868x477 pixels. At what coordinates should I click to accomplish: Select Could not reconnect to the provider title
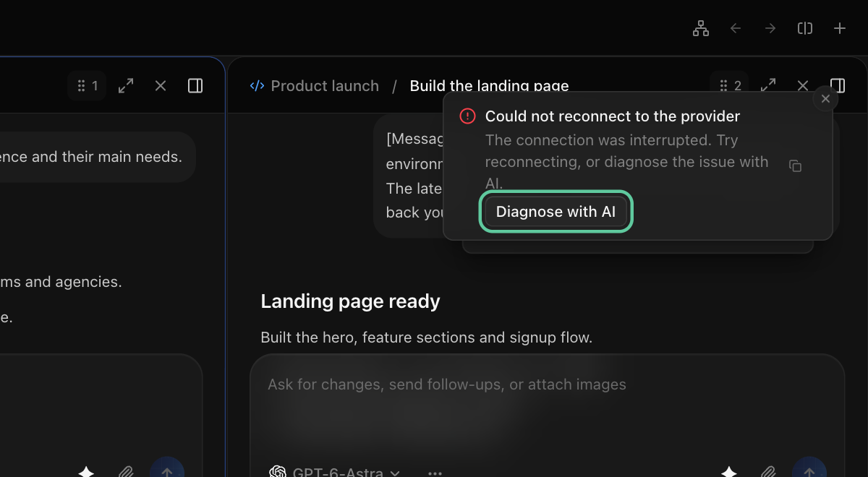point(613,116)
